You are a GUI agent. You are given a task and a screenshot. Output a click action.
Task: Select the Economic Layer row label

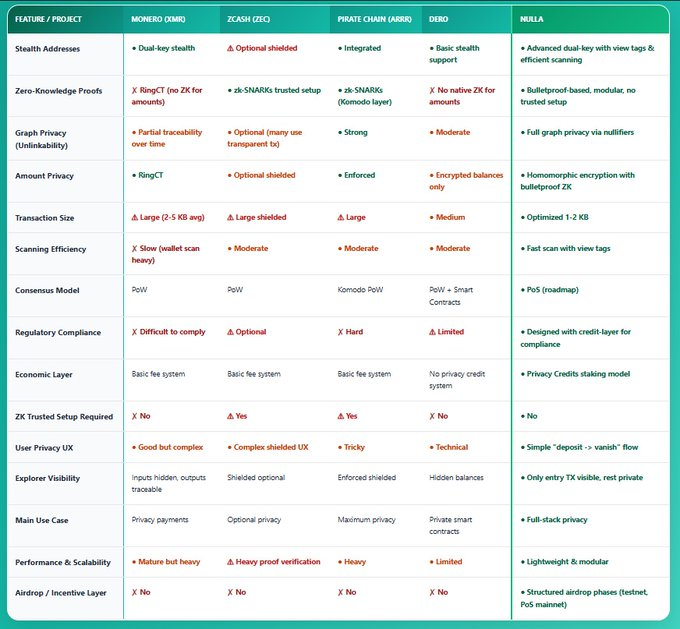pyautogui.click(x=44, y=374)
